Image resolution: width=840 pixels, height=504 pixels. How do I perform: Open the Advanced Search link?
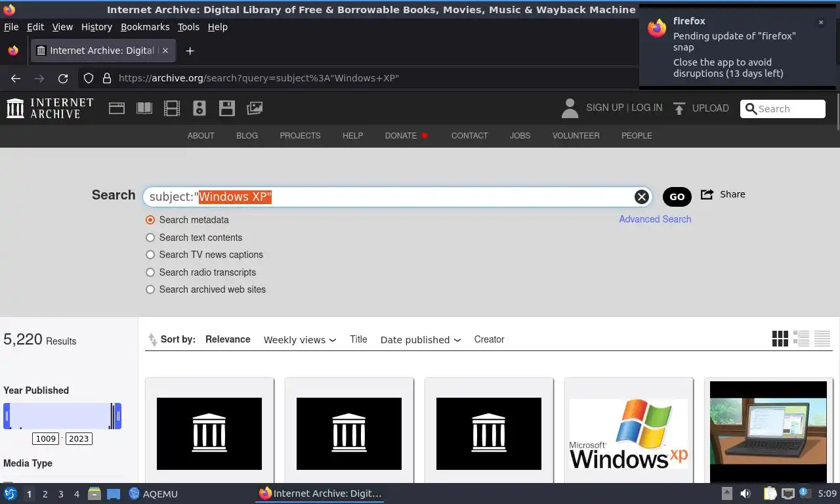[655, 219]
